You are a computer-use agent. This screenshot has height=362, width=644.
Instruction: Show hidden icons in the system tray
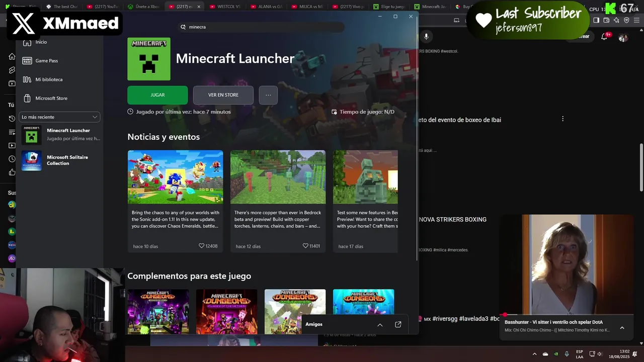click(x=534, y=354)
